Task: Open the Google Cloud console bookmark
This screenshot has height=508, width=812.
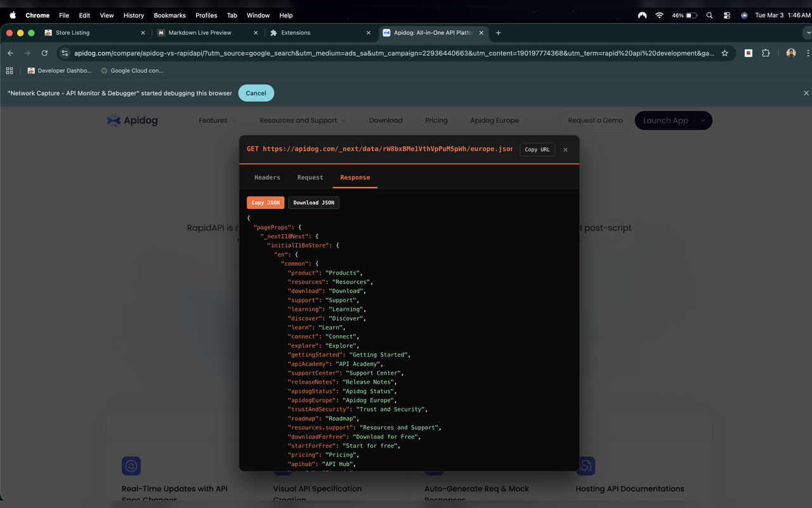Action: tap(132, 70)
